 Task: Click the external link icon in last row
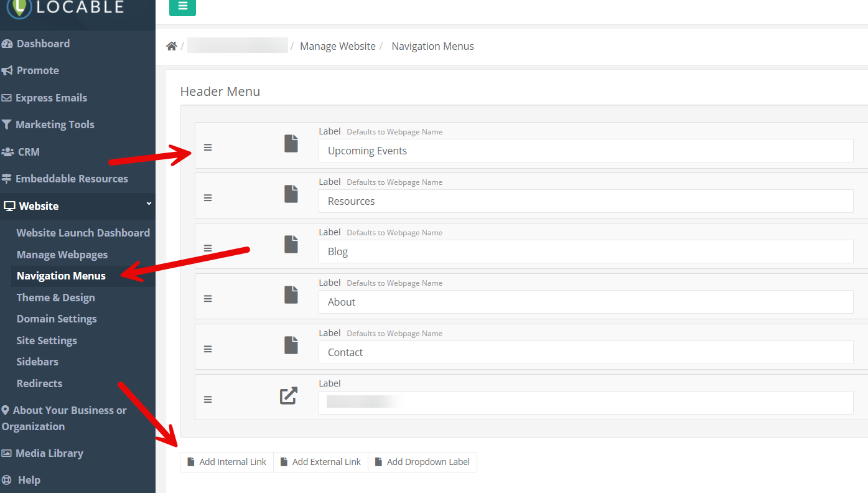289,396
